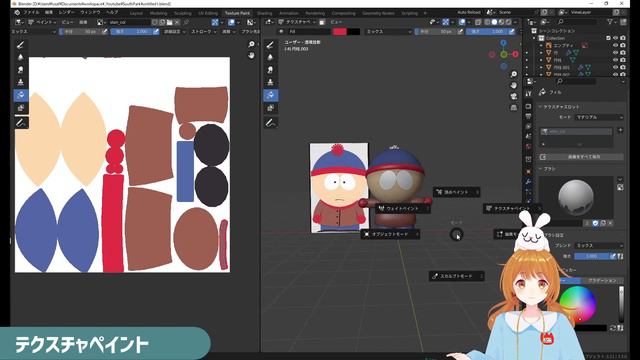Switch to the UV Editing workspace tab

tap(208, 13)
